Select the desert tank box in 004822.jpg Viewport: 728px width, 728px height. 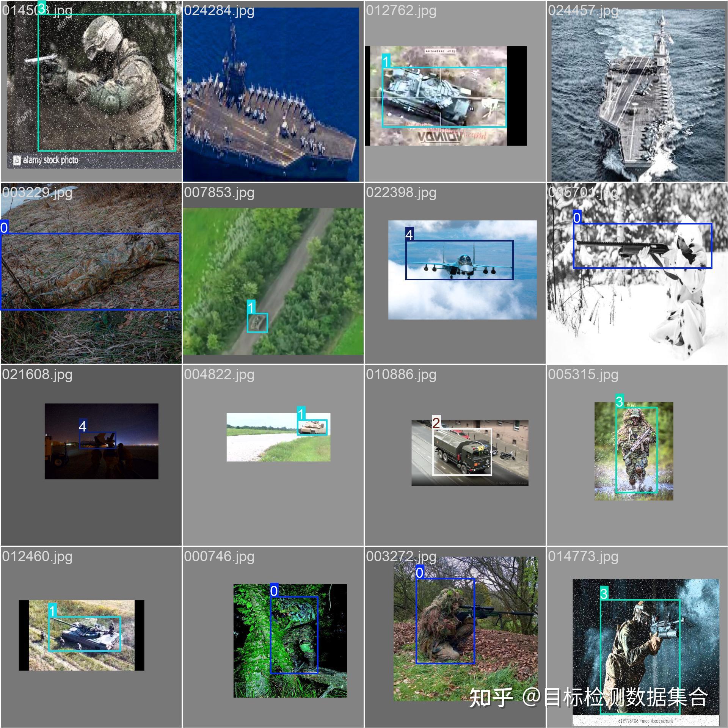coord(312,427)
